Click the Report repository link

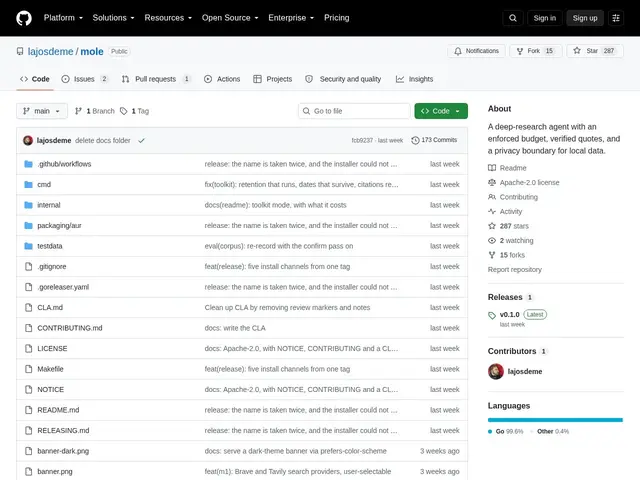point(515,269)
